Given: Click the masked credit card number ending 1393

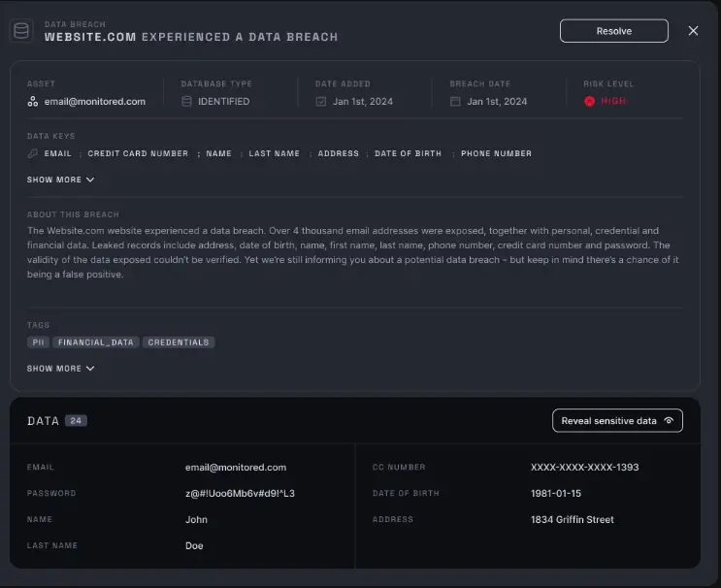Looking at the screenshot, I should pyautogui.click(x=584, y=467).
